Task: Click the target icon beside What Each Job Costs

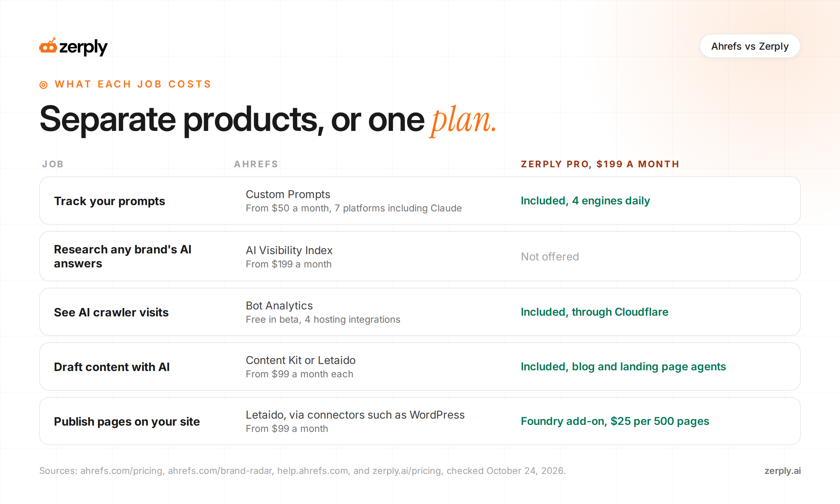Action: (43, 85)
